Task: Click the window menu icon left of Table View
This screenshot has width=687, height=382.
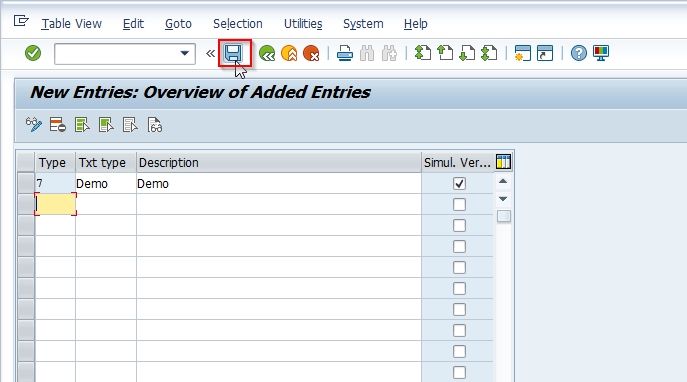Action: (21, 21)
